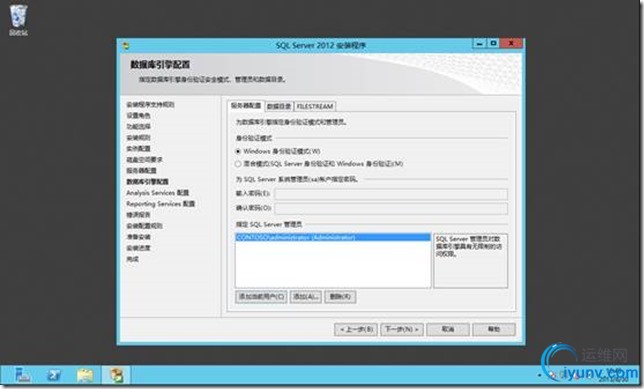Proceed with 下一步(N)> button

coord(402,329)
